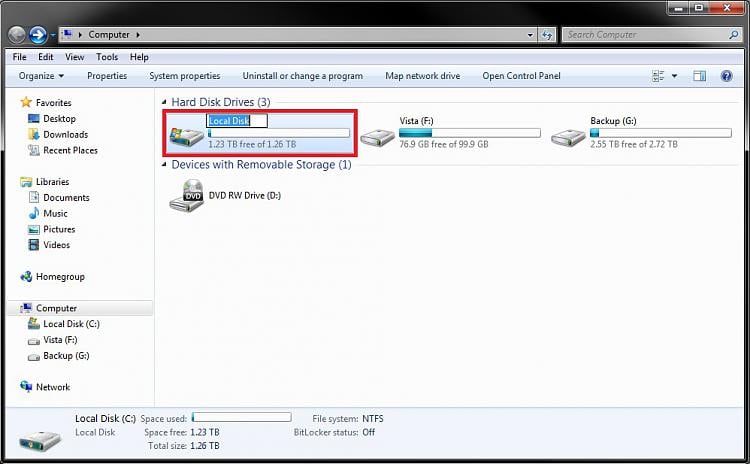Select Recent Places under Favorites

(70, 150)
